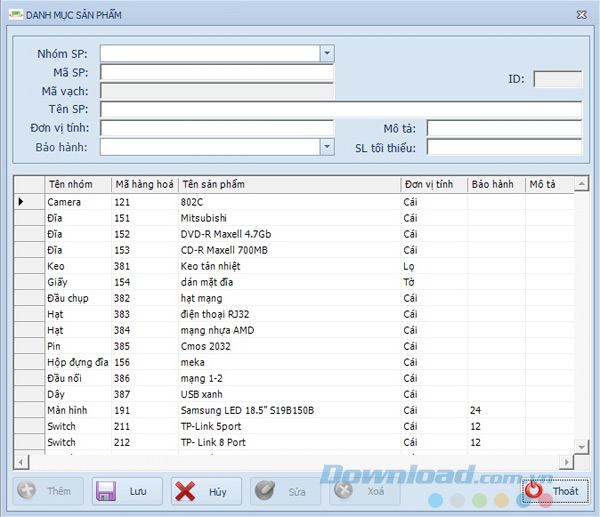600x517 pixels.
Task: Click the Thêm plus icon
Action: pyautogui.click(x=27, y=491)
